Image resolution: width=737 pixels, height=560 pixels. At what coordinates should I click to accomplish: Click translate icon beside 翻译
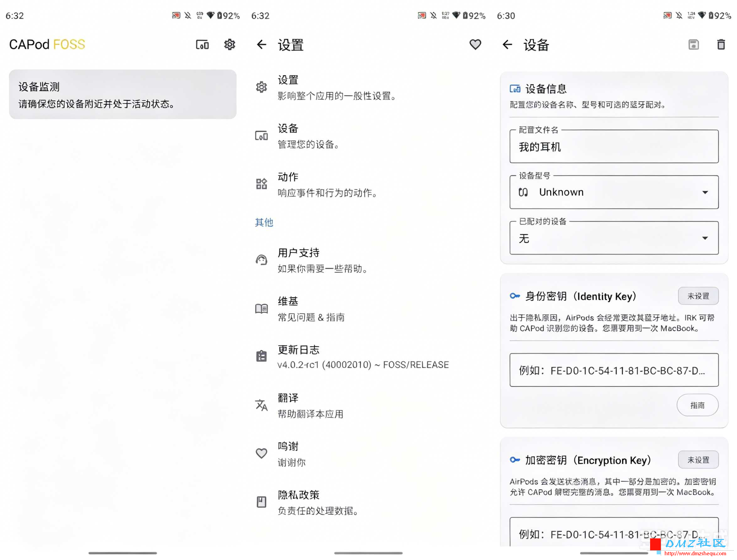tap(261, 405)
